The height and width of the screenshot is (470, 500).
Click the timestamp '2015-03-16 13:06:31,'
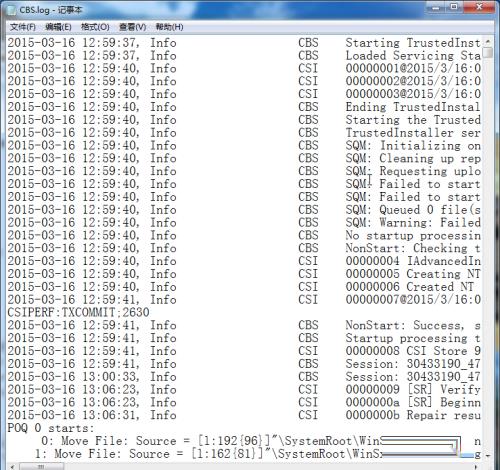pyautogui.click(x=73, y=415)
